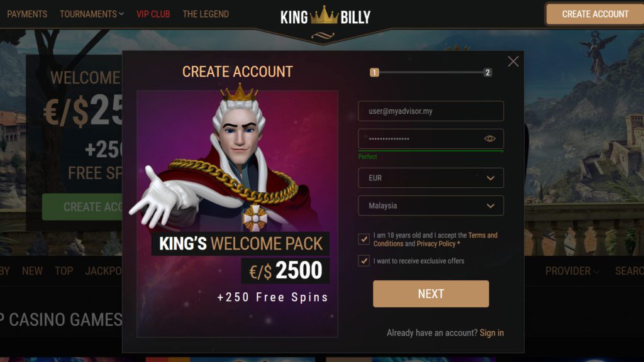
Task: Close the Create Account dialog
Action: (x=513, y=62)
